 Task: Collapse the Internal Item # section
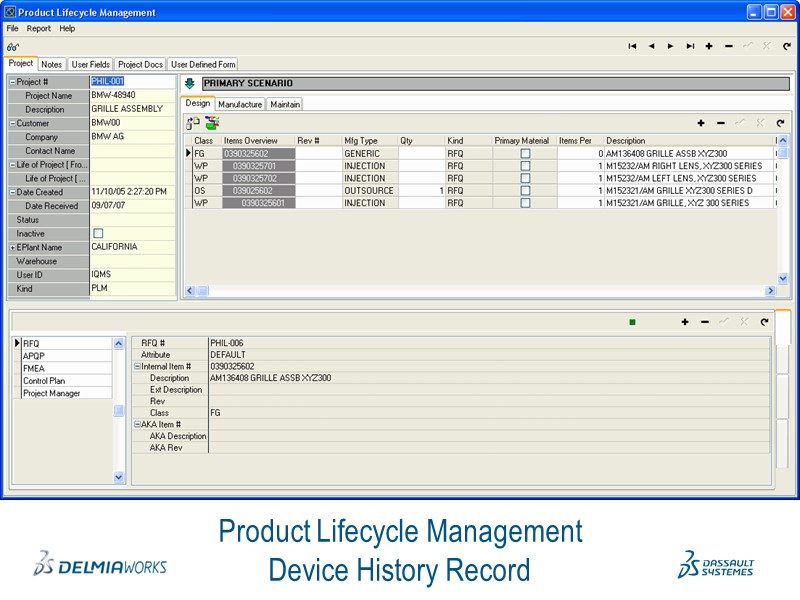[137, 367]
